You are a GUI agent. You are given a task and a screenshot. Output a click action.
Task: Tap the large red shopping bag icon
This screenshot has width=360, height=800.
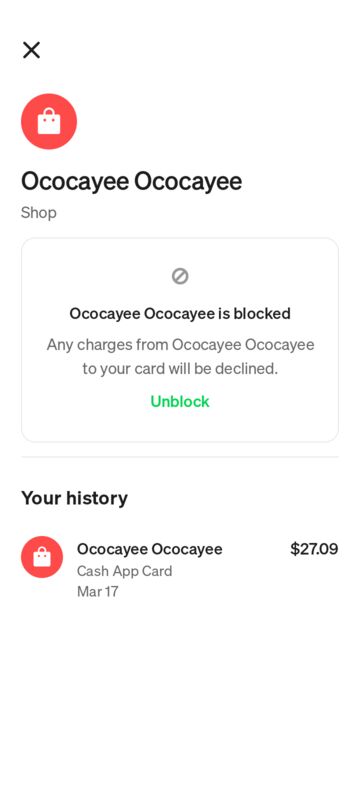[x=49, y=121]
